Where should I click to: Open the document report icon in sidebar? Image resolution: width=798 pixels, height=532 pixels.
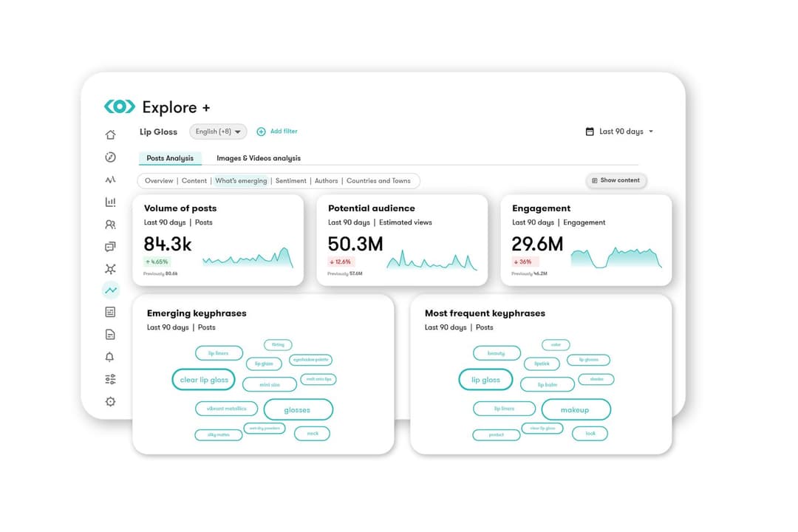click(110, 334)
